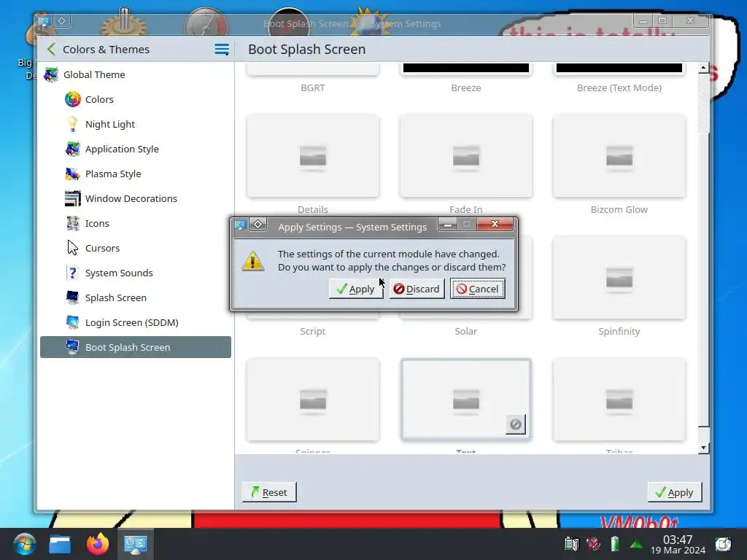Click the Global Theme icon

pos(51,75)
